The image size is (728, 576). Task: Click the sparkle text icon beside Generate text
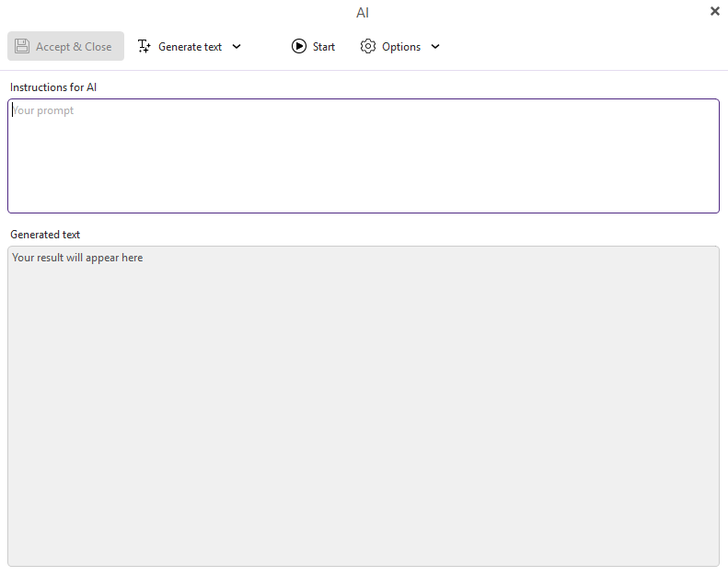[144, 46]
